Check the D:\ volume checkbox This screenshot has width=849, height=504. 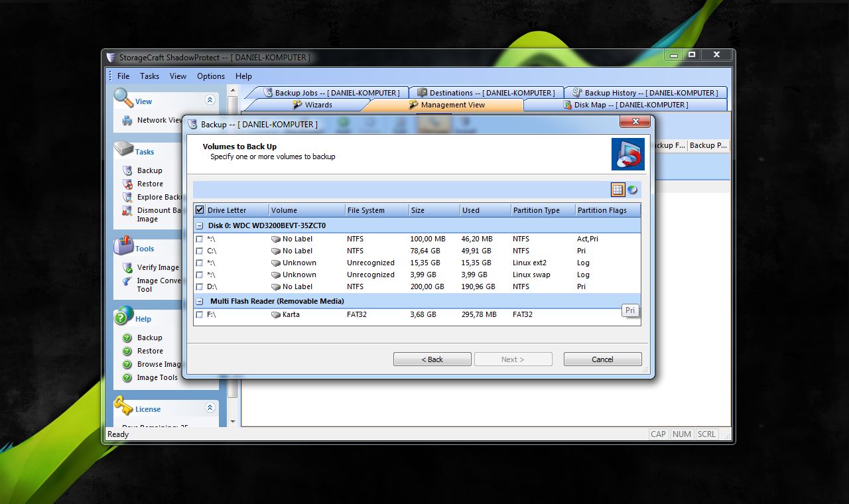tap(199, 286)
